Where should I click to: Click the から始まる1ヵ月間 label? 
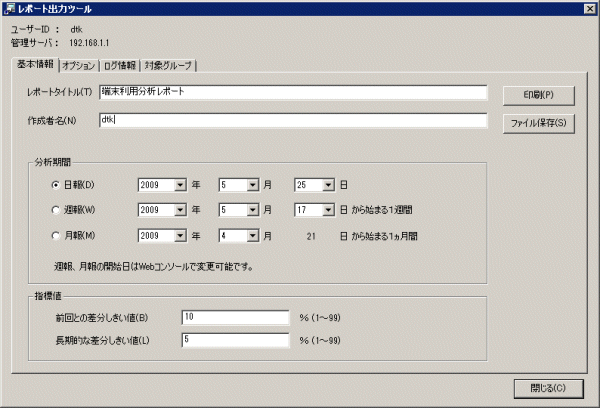point(385,236)
